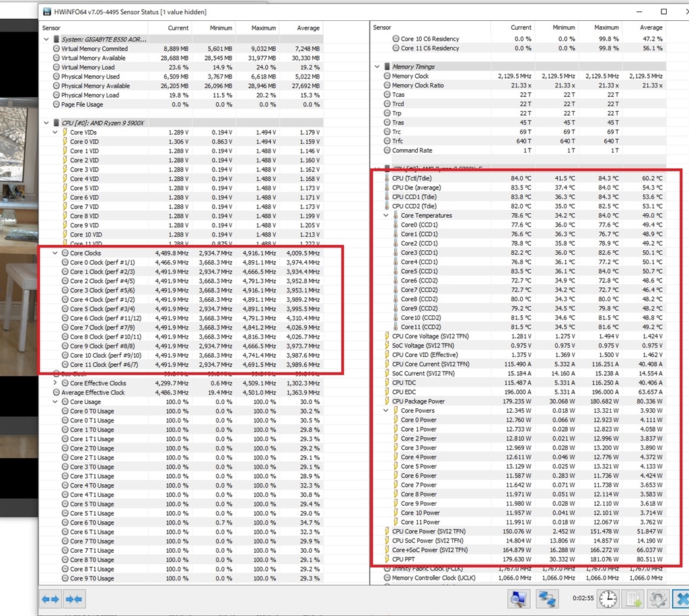The width and height of the screenshot is (689, 616).
Task: Select the CPU Die (average) row
Action: tap(519, 188)
